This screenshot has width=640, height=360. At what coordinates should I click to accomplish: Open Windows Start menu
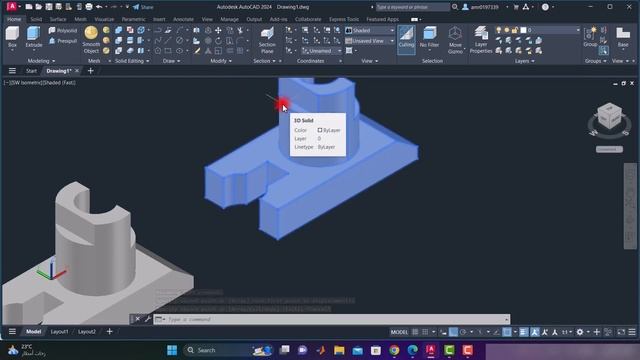point(172,350)
